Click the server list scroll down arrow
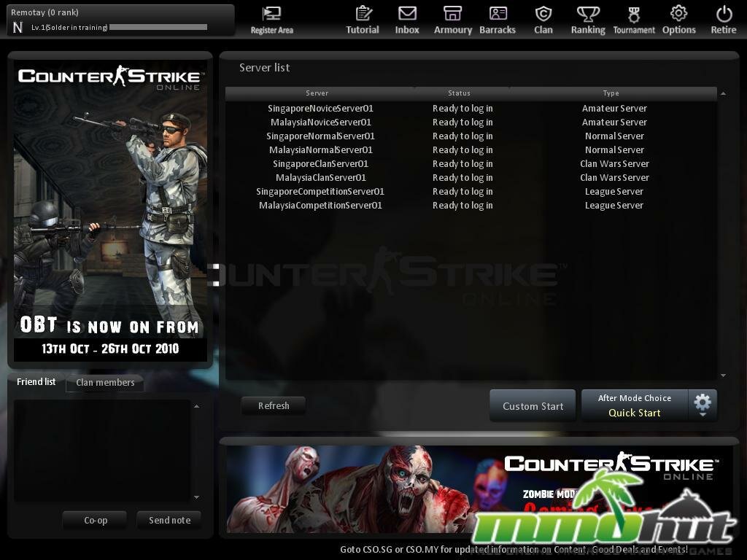 723,376
